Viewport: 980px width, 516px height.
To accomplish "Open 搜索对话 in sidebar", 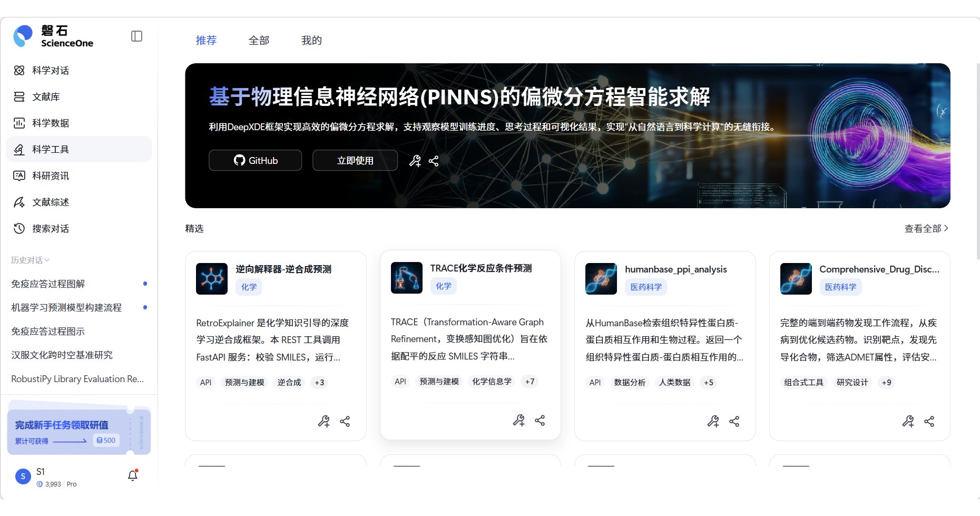I will click(x=79, y=228).
